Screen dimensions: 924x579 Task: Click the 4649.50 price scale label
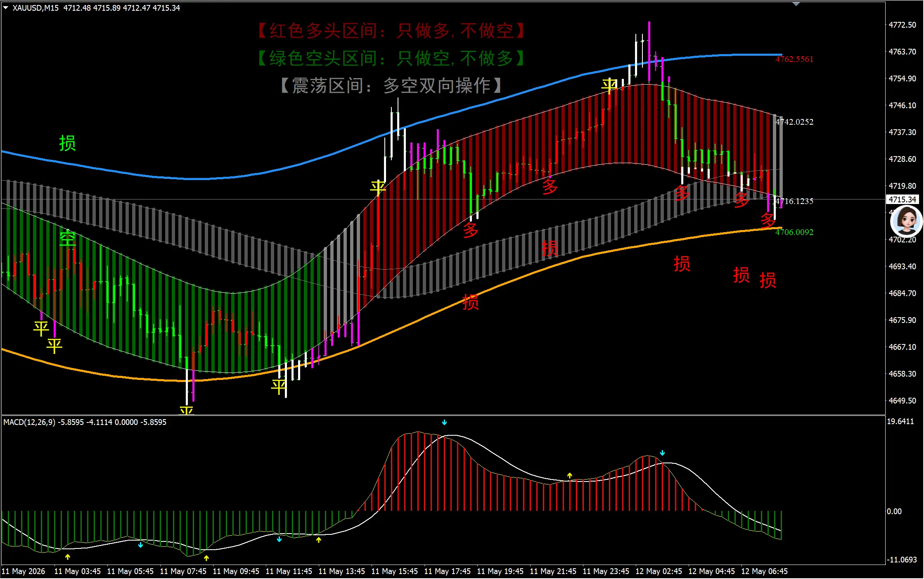903,401
